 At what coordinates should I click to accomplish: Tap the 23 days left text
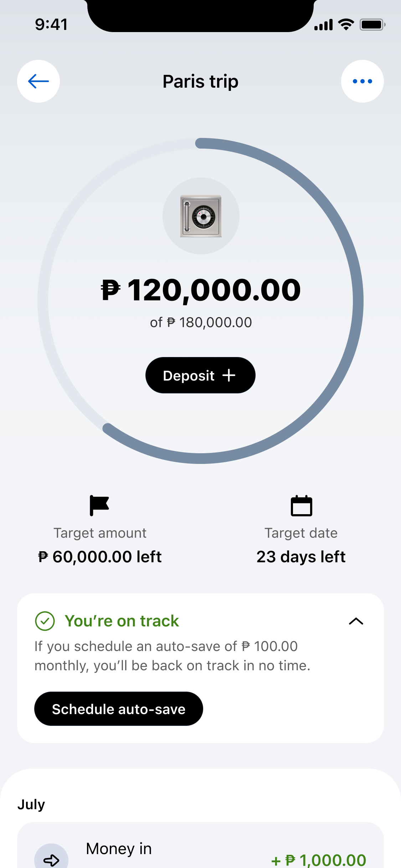pos(301,557)
